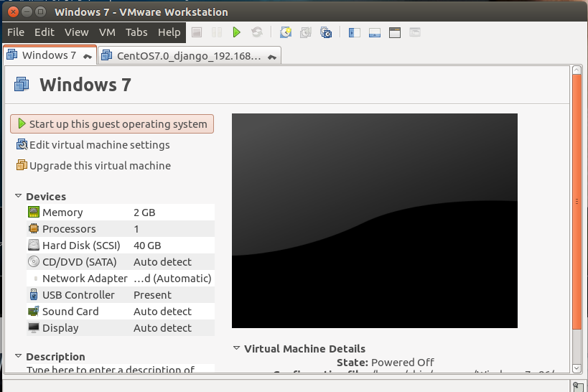This screenshot has height=392, width=588.
Task: Click the orange vertical scrollbar
Action: point(577,201)
